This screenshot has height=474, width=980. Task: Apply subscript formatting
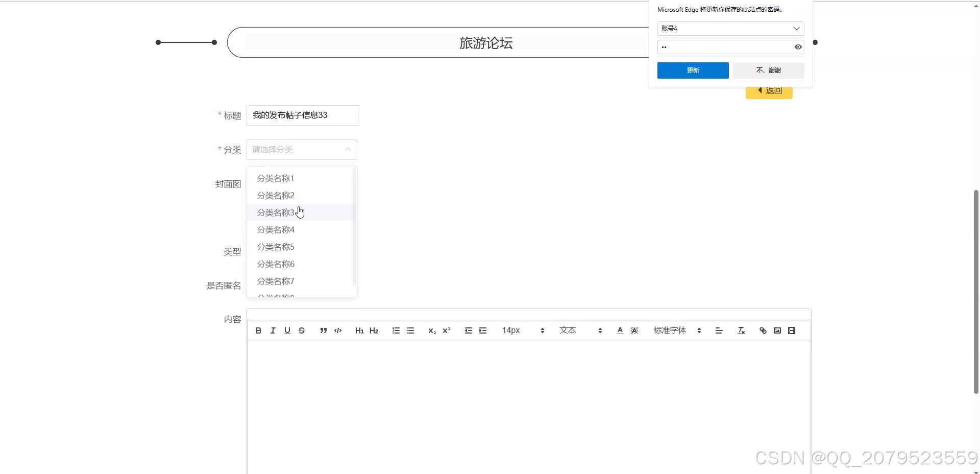pyautogui.click(x=432, y=330)
